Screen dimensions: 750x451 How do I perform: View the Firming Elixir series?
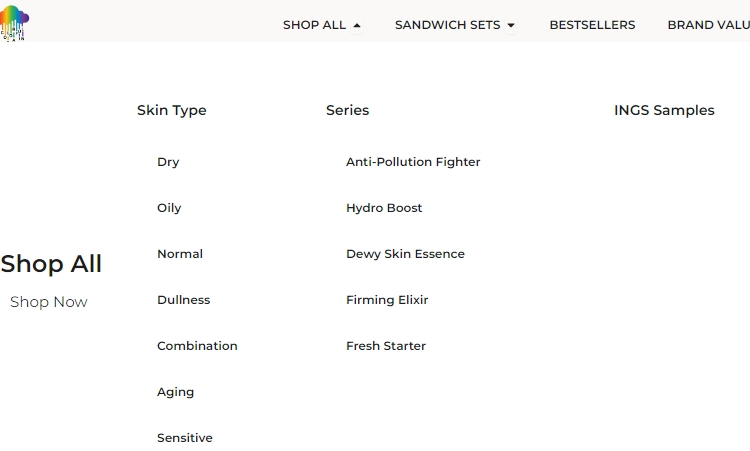coord(387,300)
